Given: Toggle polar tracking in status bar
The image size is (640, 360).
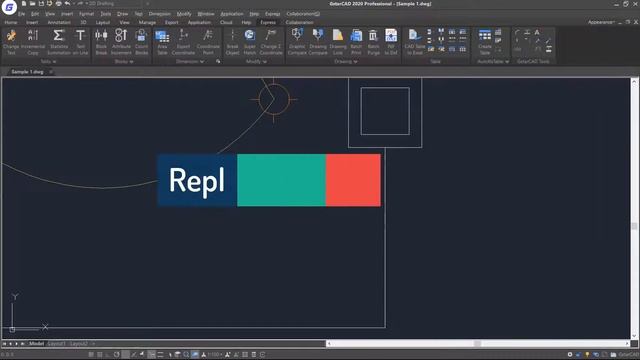Looking at the screenshot, I should coord(117,355).
